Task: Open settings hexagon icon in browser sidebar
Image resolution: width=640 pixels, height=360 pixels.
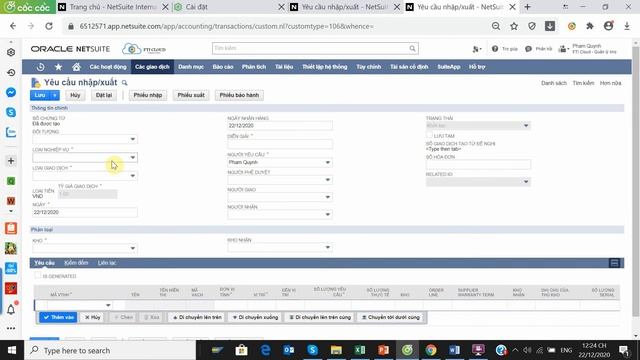Action: [11, 52]
